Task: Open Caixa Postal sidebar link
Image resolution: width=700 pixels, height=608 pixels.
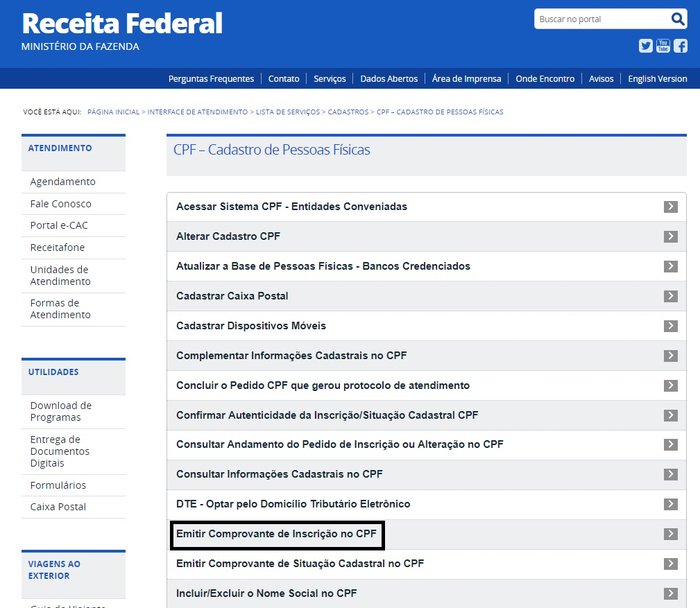Action: (58, 507)
